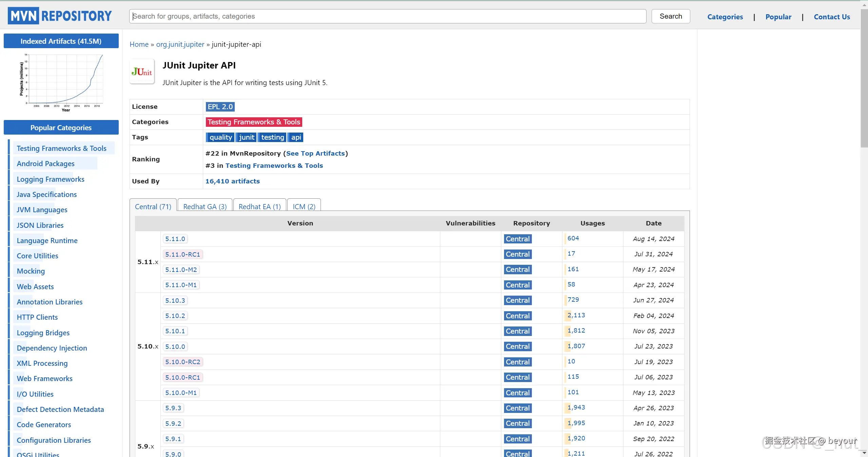
Task: Switch to the Redhat GA (3) tab
Action: 205,206
